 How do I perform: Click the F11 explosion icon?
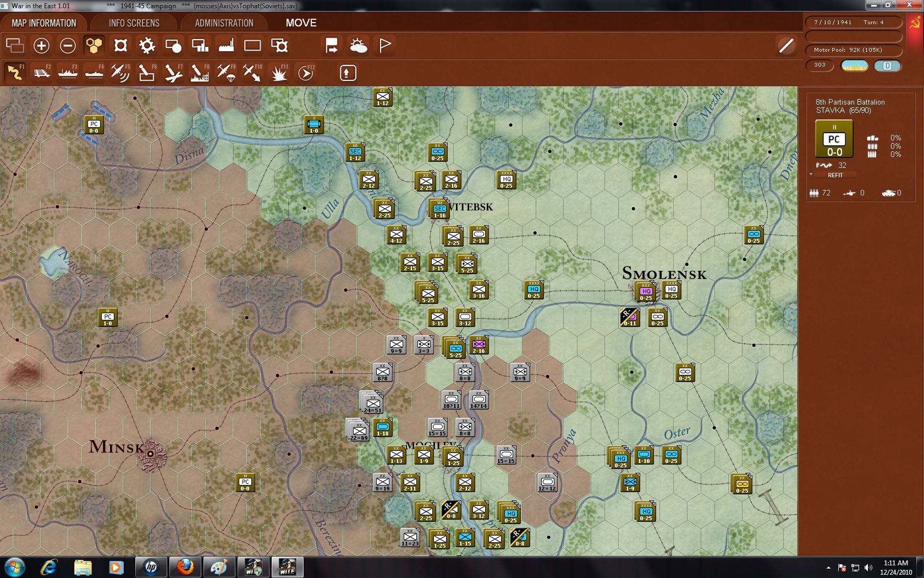point(279,73)
